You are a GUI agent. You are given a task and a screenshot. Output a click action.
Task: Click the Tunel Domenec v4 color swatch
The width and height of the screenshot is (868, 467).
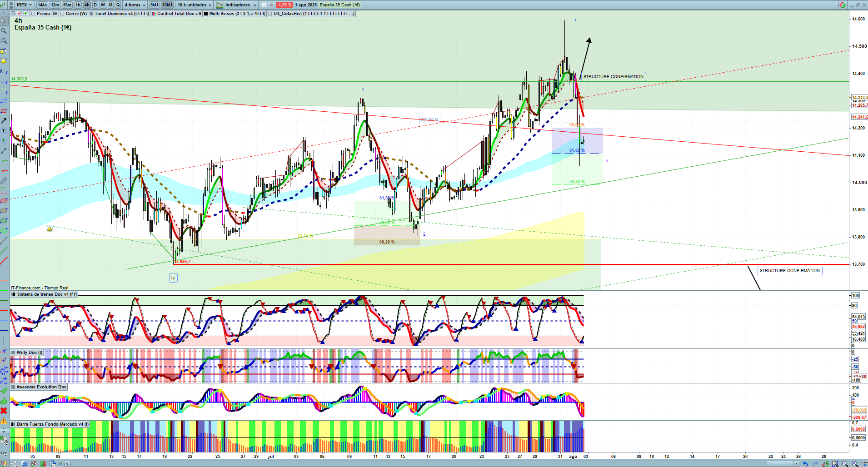click(x=91, y=14)
